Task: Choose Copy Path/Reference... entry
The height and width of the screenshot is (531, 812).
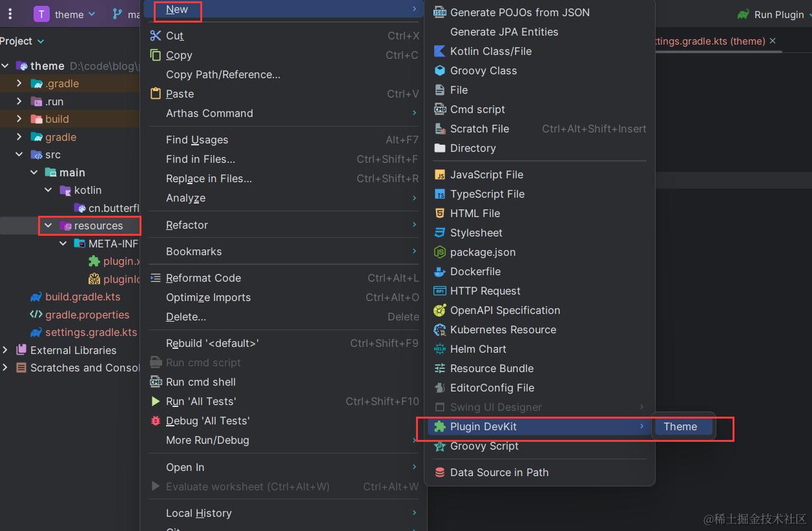Action: pyautogui.click(x=284, y=74)
